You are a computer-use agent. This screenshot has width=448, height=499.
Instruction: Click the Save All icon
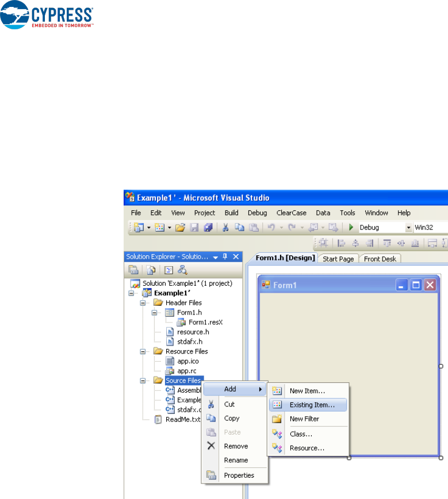pyautogui.click(x=208, y=227)
